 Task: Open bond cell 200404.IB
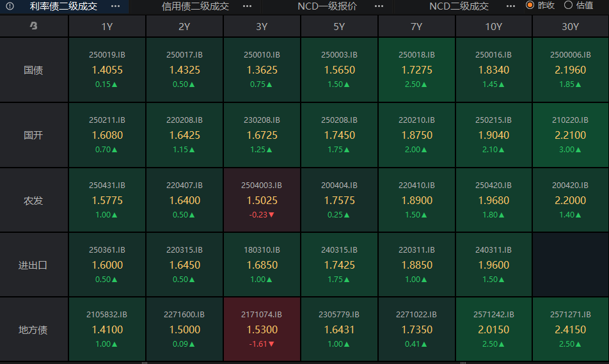point(339,200)
